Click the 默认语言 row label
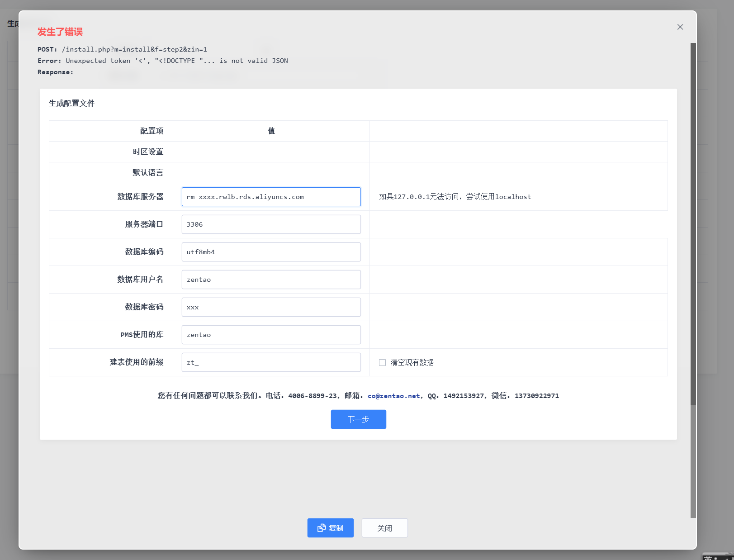734x560 pixels. click(x=148, y=172)
